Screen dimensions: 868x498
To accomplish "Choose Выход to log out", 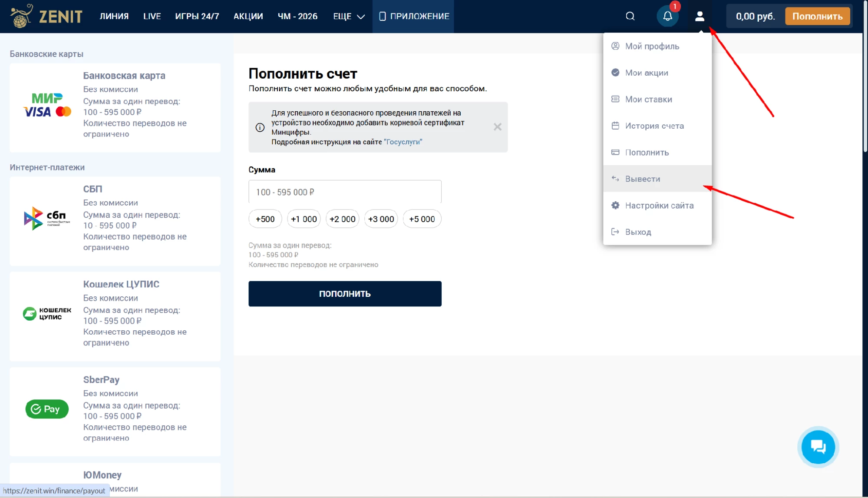I will [657, 232].
